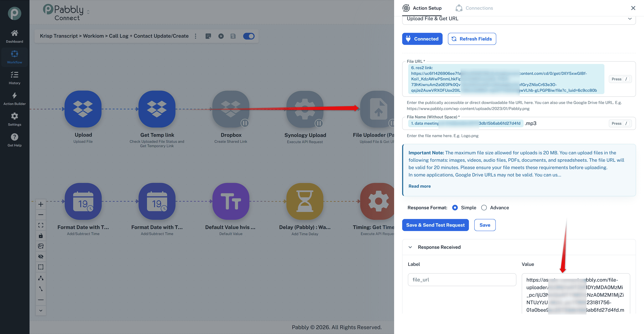Switch to the Connections tab
This screenshot has width=644, height=334.
pos(474,8)
